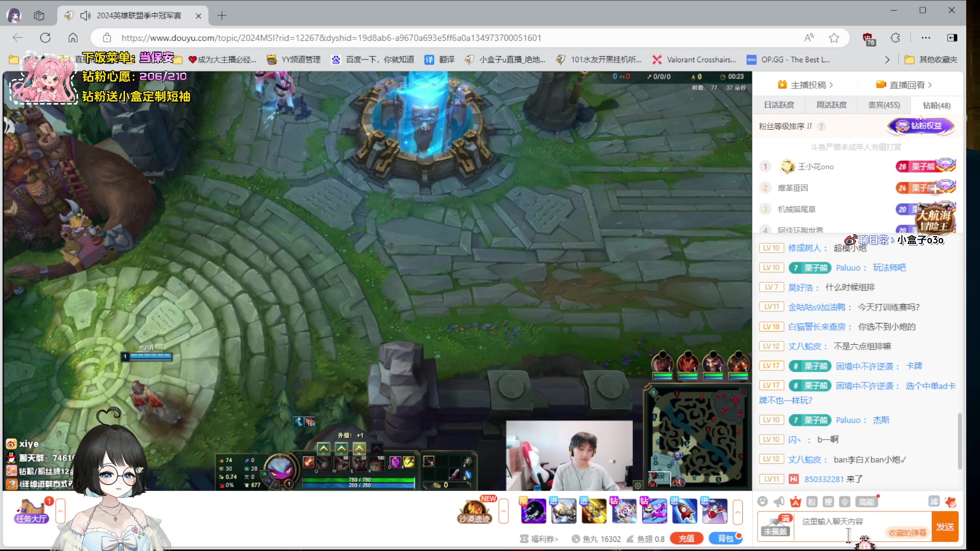Open the emoji picker in chat
This screenshot has width=980, height=551.
(x=763, y=502)
